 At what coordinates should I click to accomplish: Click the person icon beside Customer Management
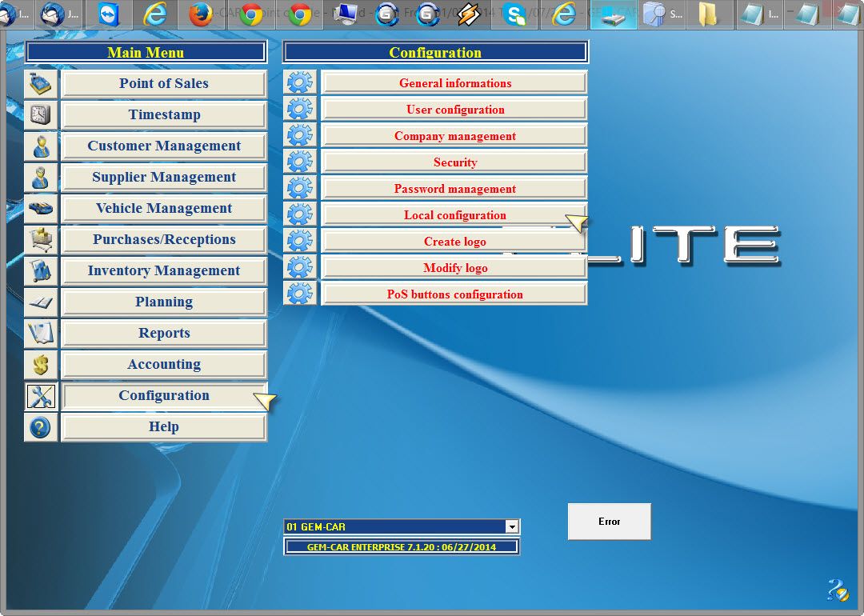tap(41, 146)
